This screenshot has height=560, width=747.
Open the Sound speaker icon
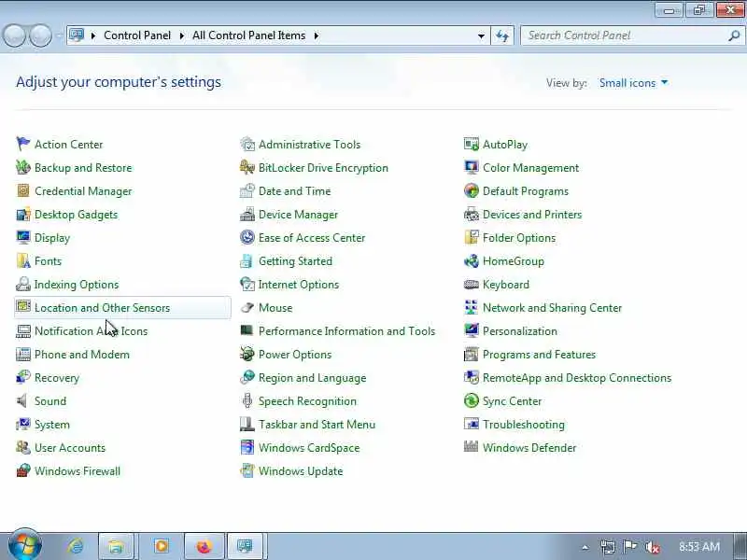pos(22,400)
